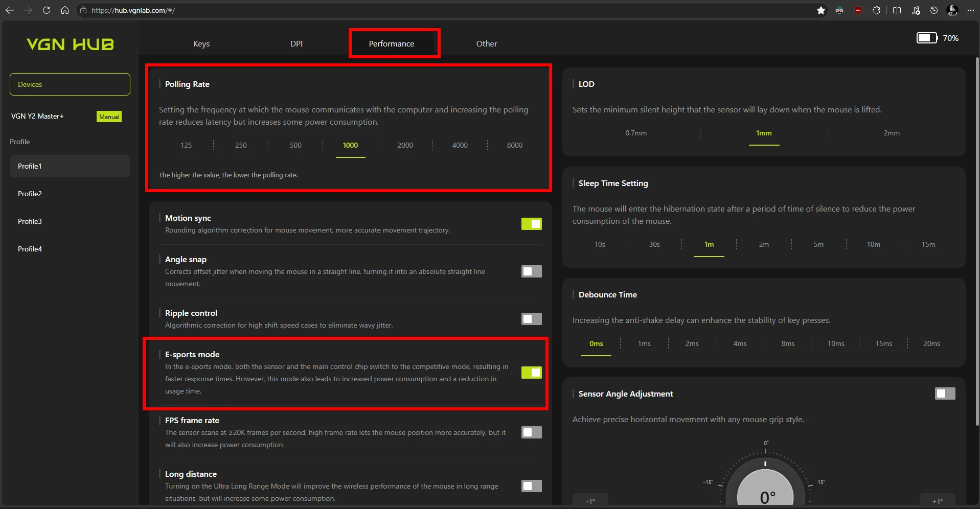Increase sensor angle with +1° button
Image resolution: width=980 pixels, height=509 pixels.
(938, 501)
